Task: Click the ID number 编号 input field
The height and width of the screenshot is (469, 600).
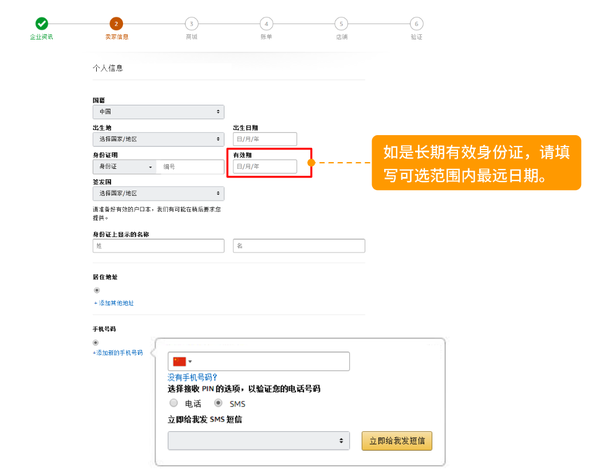Action: [x=191, y=167]
